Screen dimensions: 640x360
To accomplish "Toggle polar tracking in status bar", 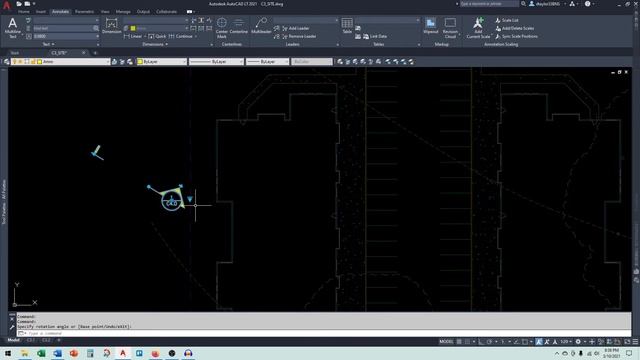I will tap(489, 342).
